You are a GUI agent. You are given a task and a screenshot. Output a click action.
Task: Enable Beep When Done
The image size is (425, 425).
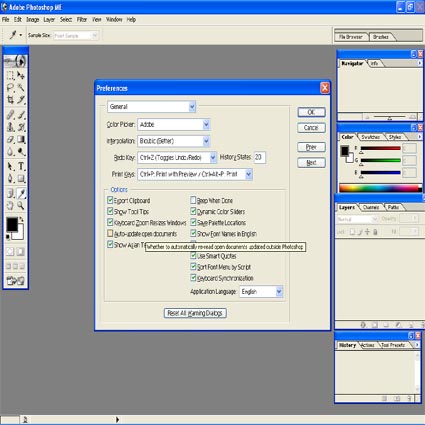coord(193,200)
